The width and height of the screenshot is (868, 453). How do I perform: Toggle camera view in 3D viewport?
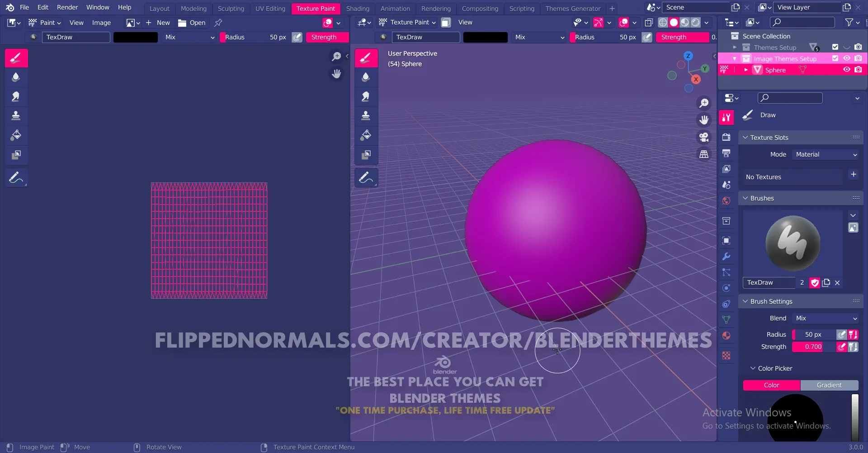(704, 137)
